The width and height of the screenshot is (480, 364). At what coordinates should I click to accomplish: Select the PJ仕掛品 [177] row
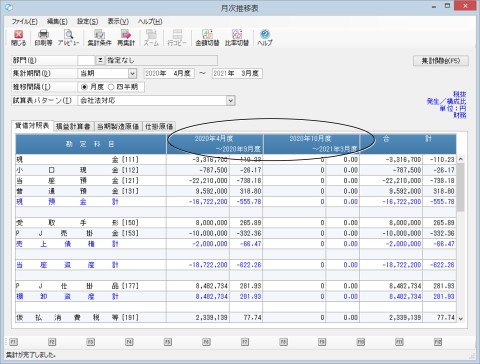coord(236,286)
